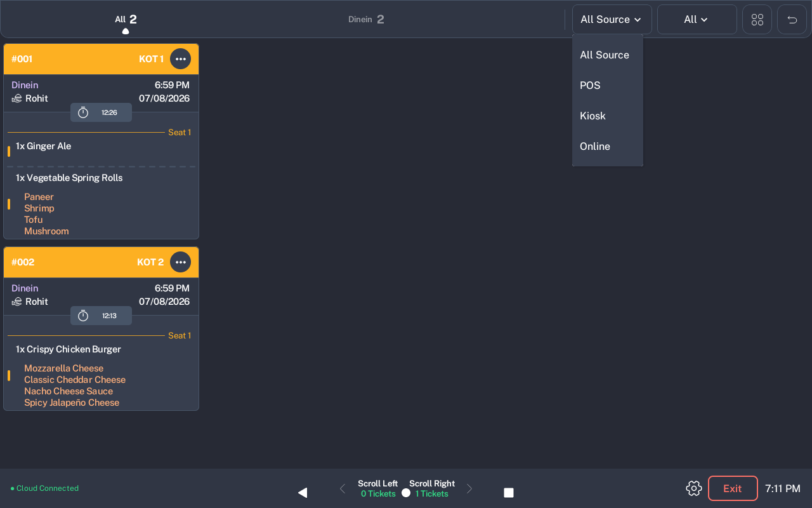Screen dimensions: 812x508
Task: Click the timer icon on ticket #001
Action: (x=83, y=112)
